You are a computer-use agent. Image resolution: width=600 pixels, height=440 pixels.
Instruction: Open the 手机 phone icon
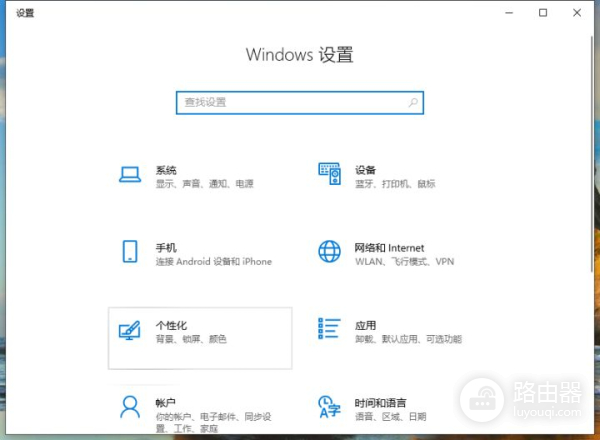(130, 251)
